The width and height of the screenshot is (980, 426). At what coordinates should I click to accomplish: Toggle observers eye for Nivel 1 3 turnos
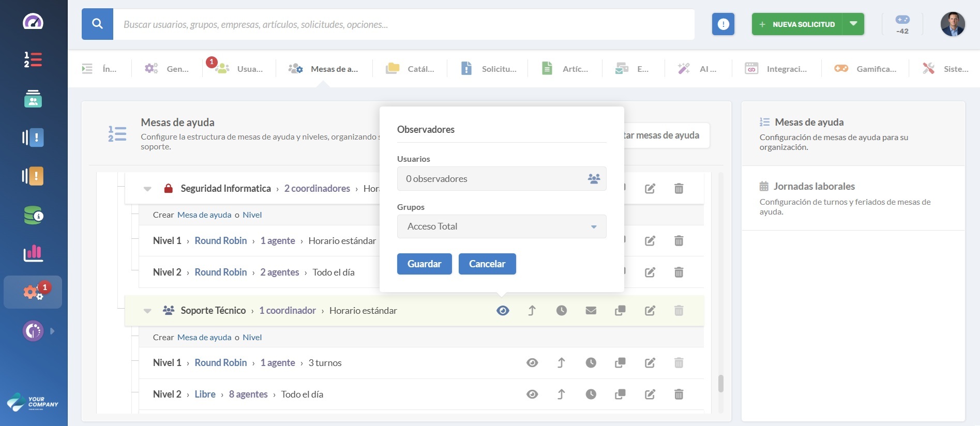click(532, 362)
